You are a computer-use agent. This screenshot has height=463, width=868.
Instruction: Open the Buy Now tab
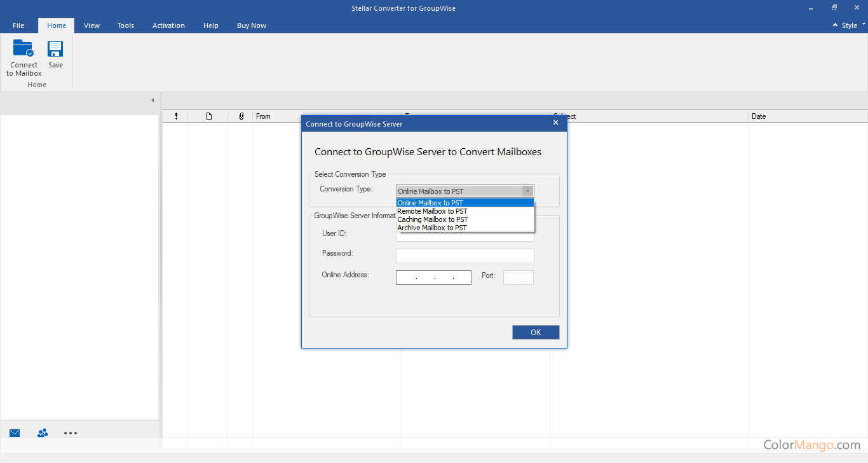252,25
